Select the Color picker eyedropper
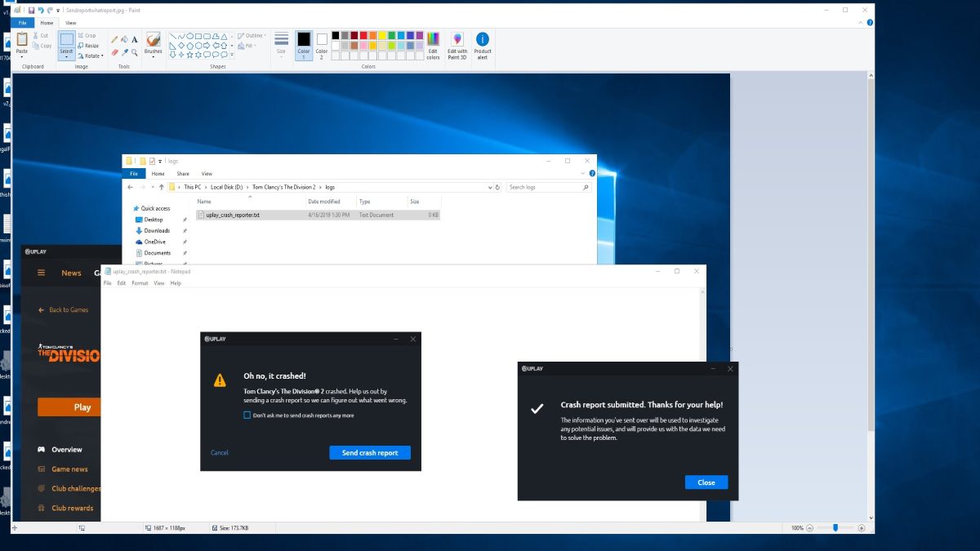 (124, 52)
